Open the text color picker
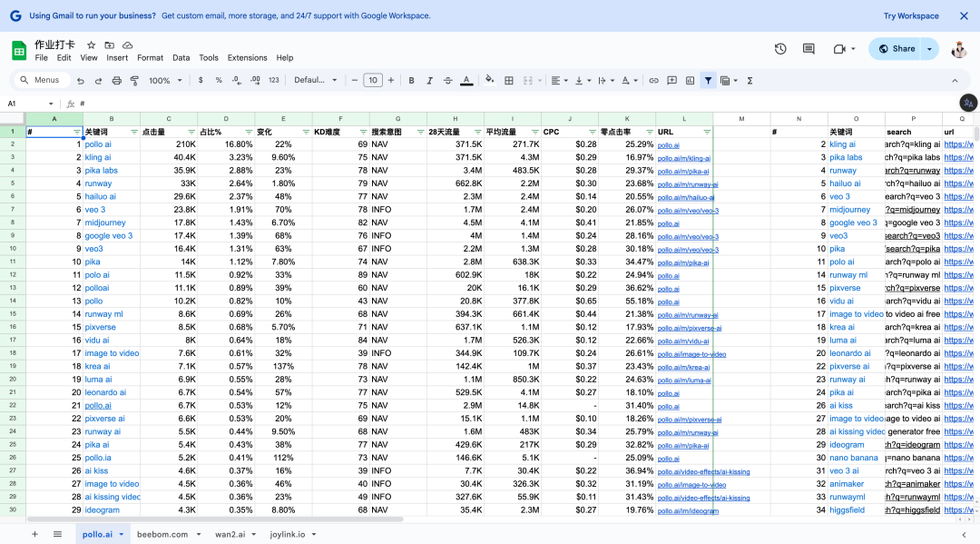980x544 pixels. [466, 81]
